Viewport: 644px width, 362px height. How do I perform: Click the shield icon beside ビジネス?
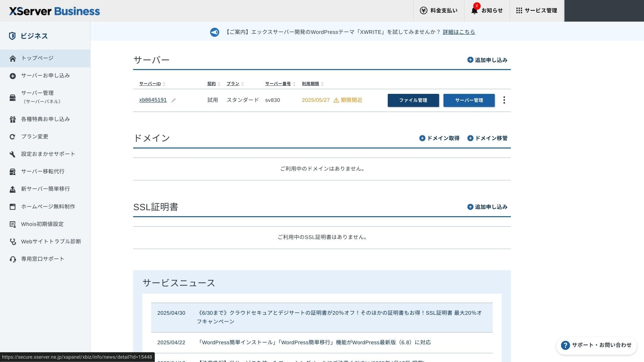pyautogui.click(x=12, y=36)
